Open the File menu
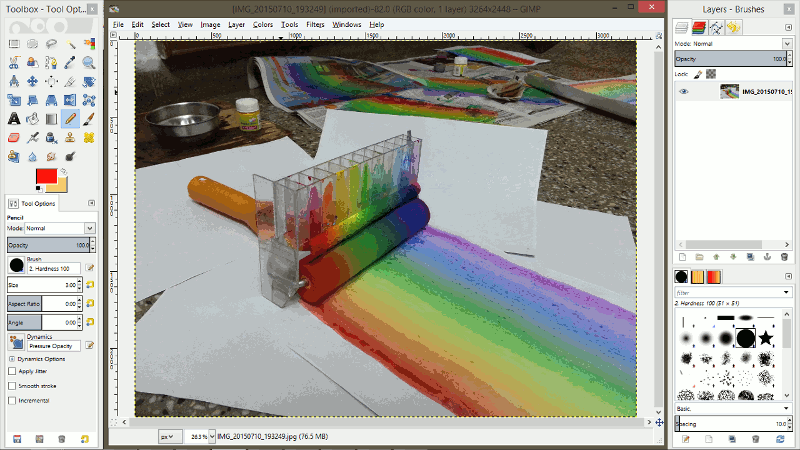 pyautogui.click(x=118, y=24)
